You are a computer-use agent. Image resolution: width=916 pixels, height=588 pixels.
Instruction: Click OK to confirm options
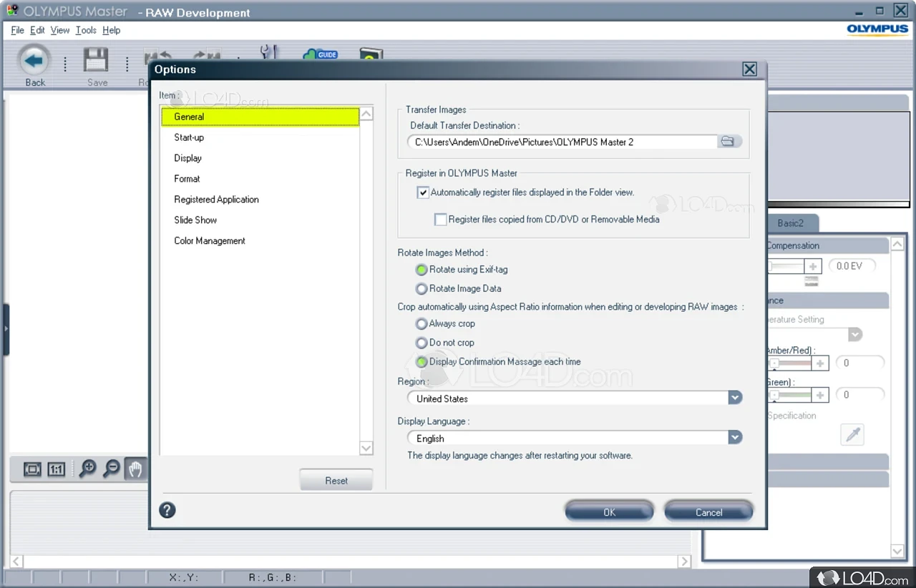pos(609,511)
